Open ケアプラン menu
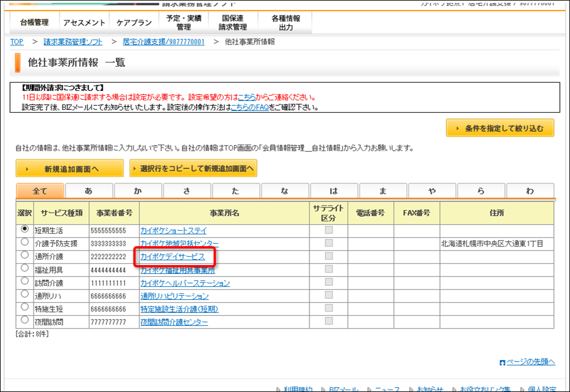The image size is (570, 392). 133,22
